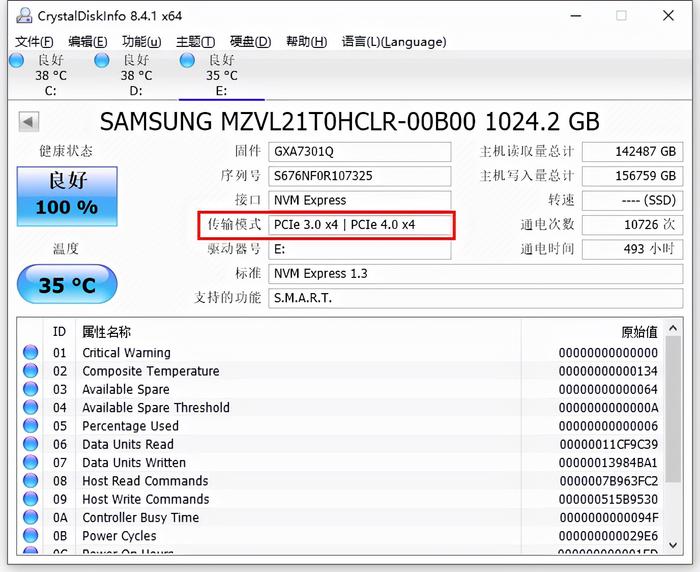
Task: Open the 硬盘(D) menu
Action: tap(250, 42)
